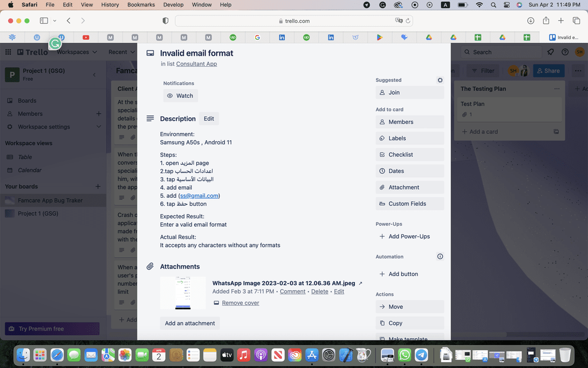Open Safari Share icon
The height and width of the screenshot is (368, 588).
point(546,21)
